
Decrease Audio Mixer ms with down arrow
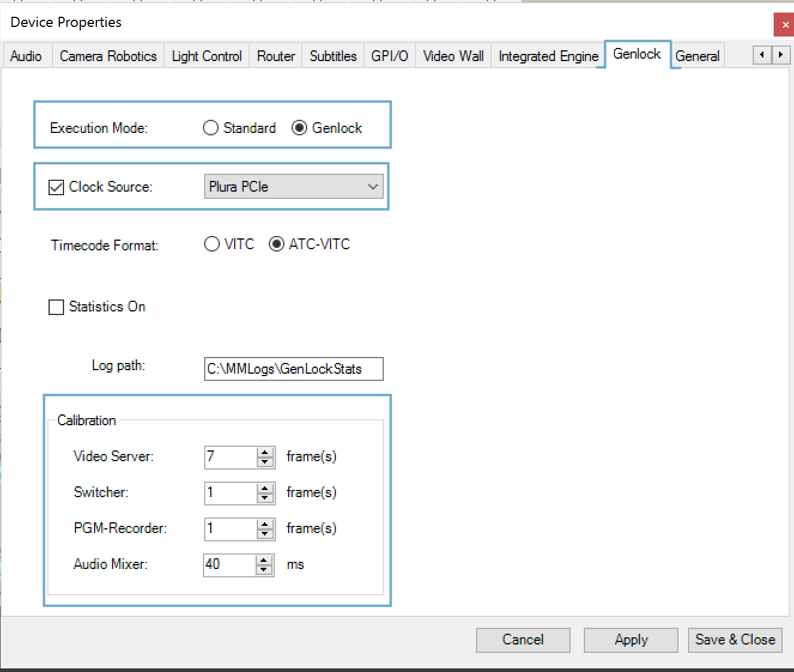coord(264,570)
